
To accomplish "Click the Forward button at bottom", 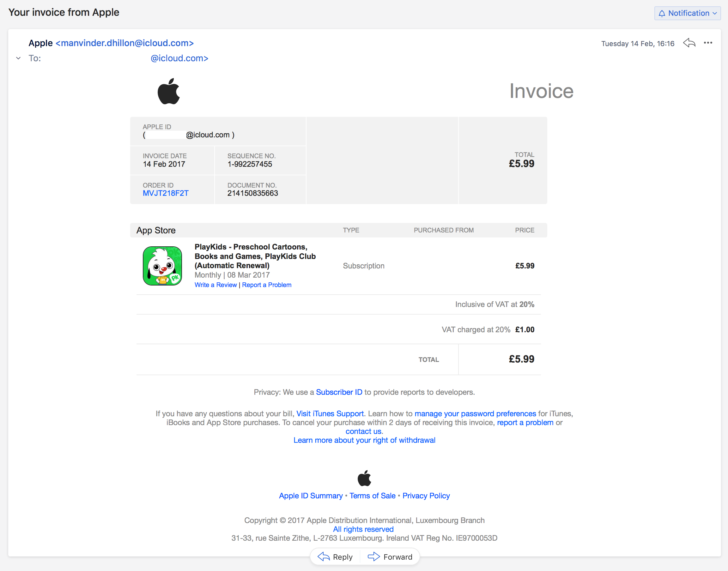I will point(390,557).
